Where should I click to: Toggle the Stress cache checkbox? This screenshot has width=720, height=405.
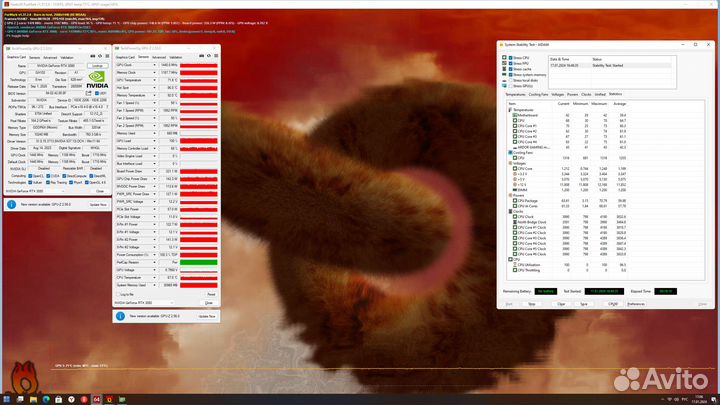(511, 69)
